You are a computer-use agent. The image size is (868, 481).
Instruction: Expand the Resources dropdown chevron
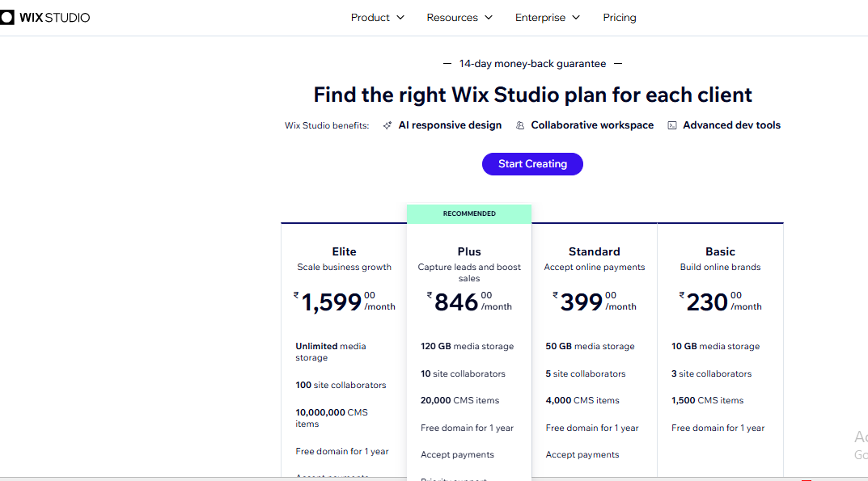pyautogui.click(x=489, y=18)
